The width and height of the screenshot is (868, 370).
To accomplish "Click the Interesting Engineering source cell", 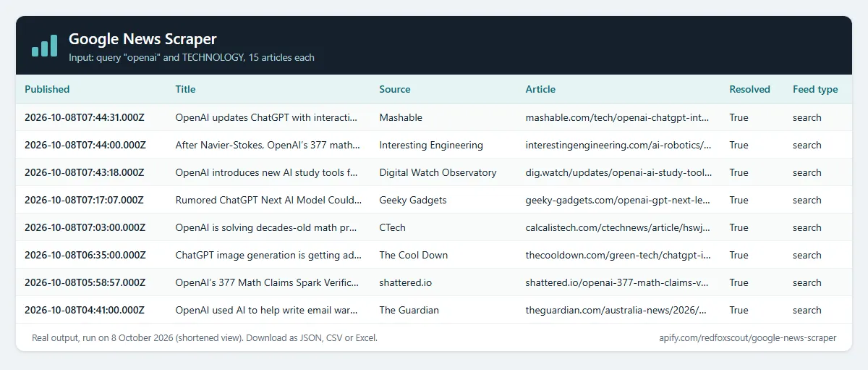I will [x=431, y=145].
